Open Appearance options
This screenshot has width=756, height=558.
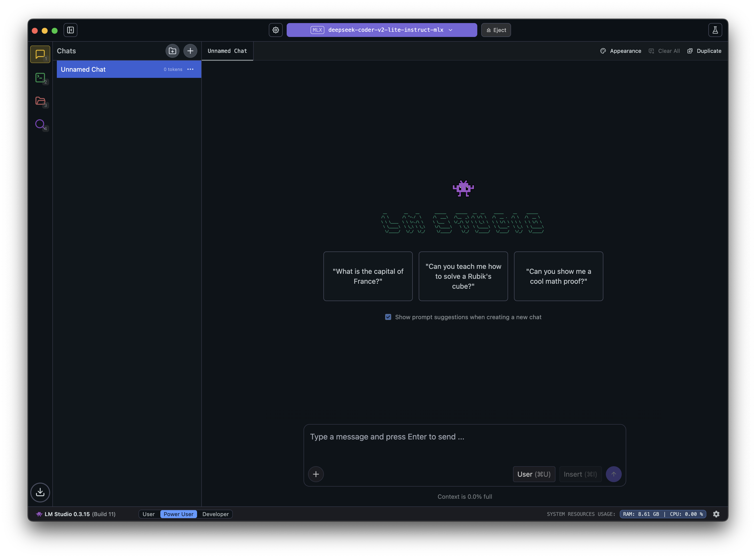point(620,51)
